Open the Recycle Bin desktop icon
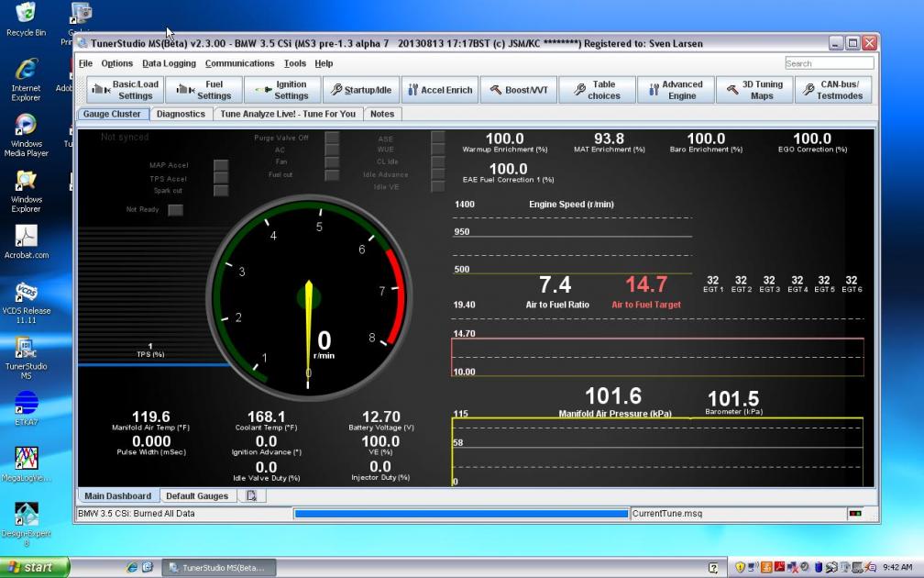The width and height of the screenshot is (924, 578). (x=26, y=19)
